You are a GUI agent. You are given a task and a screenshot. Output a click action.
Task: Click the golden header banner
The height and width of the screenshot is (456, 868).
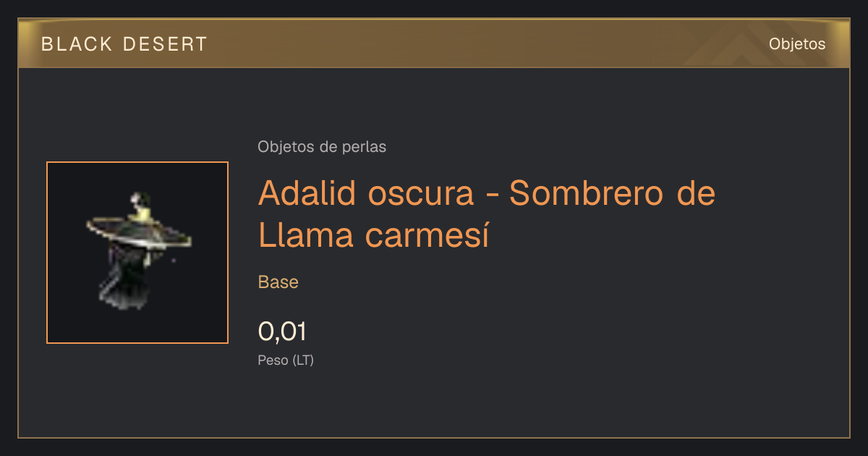[x=434, y=43]
